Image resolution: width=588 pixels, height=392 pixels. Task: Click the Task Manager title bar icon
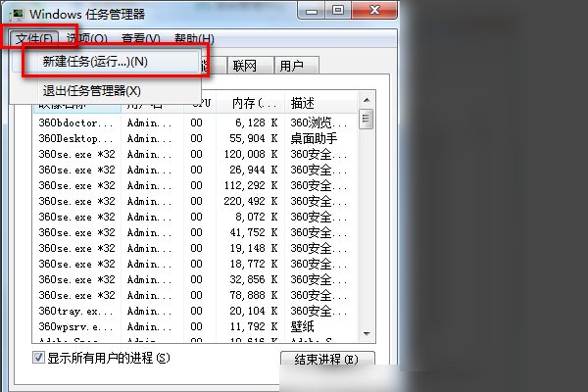click(17, 15)
